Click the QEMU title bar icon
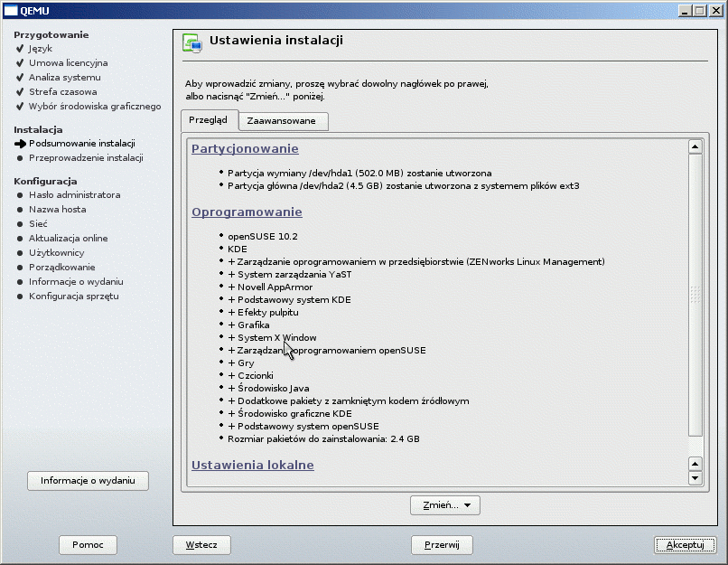This screenshot has width=728, height=565. (9, 9)
